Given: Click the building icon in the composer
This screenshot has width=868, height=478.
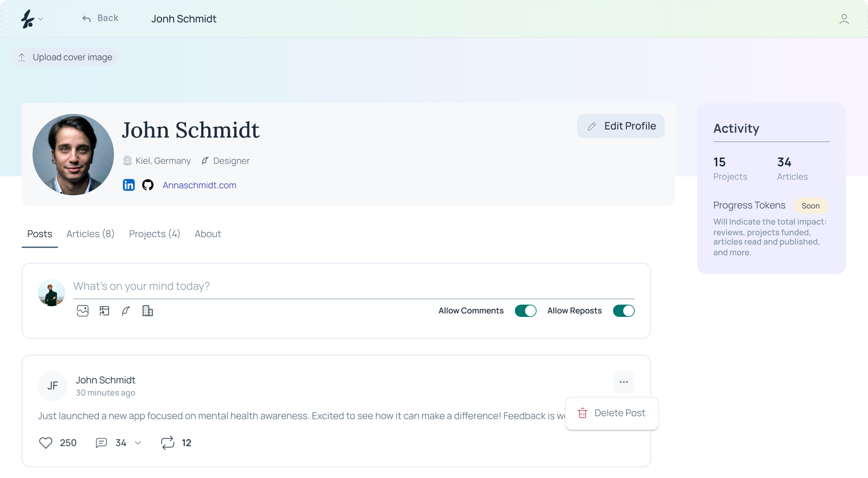Looking at the screenshot, I should pos(147,311).
